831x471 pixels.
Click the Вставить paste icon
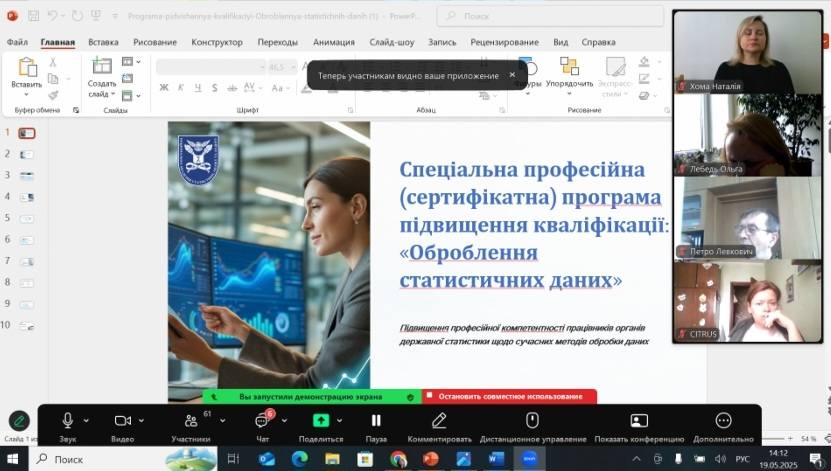click(27, 68)
